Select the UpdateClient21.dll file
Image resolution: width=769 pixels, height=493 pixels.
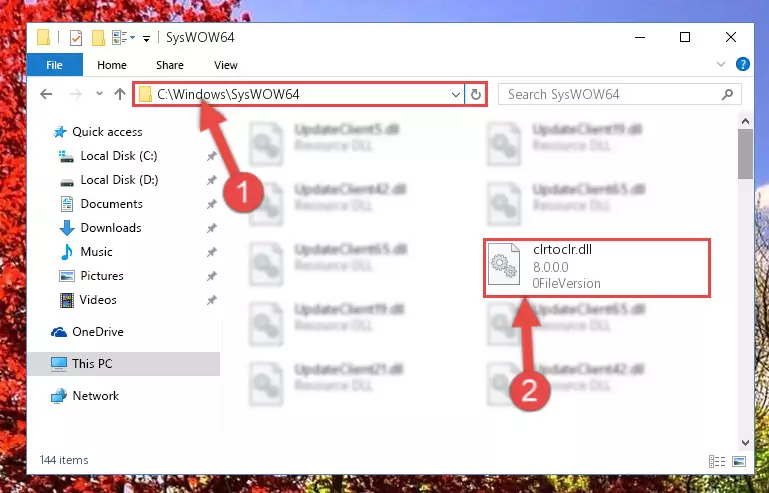coord(324,383)
